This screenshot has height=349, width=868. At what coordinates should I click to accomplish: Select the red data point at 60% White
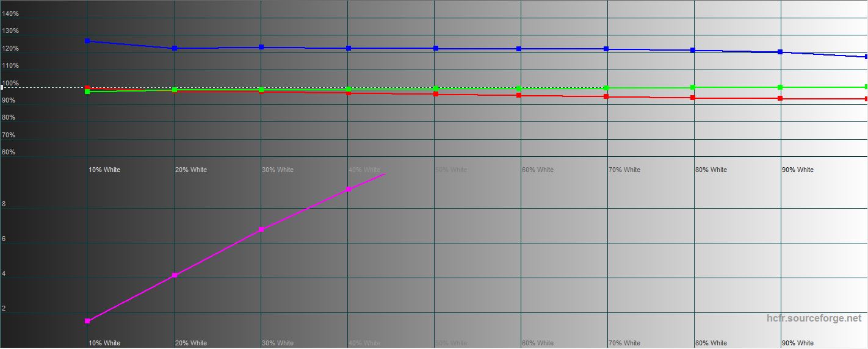519,95
